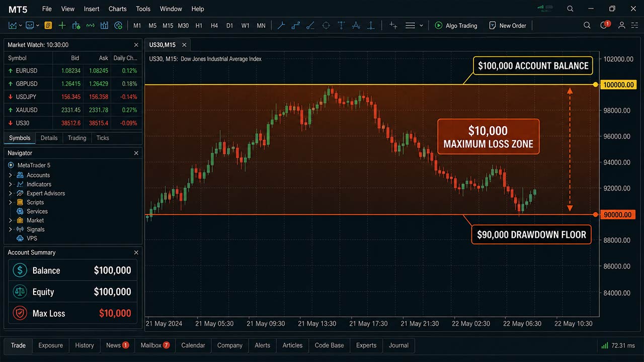This screenshot has width=644, height=362.
Task: Switch to the Details tab in Market Watch
Action: pos(49,138)
